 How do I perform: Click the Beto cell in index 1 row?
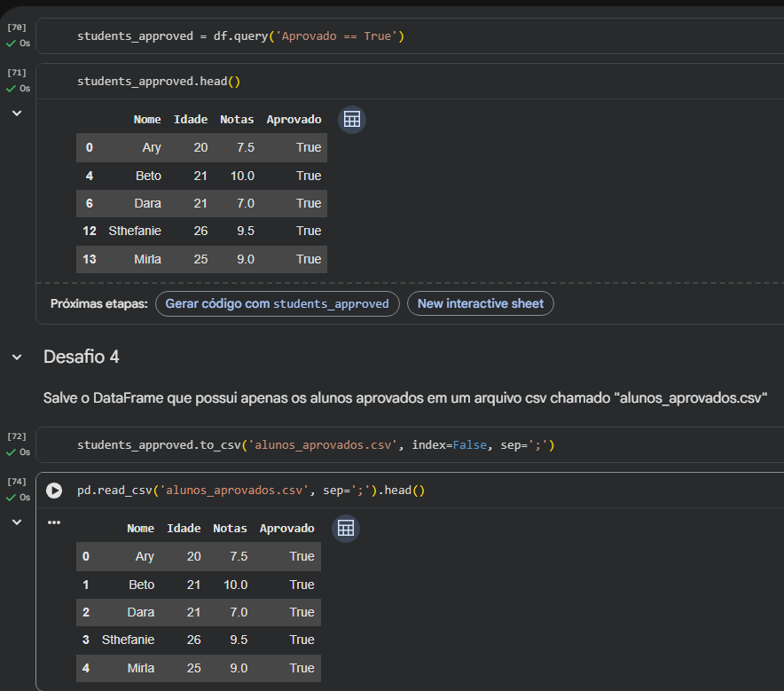[x=142, y=585]
